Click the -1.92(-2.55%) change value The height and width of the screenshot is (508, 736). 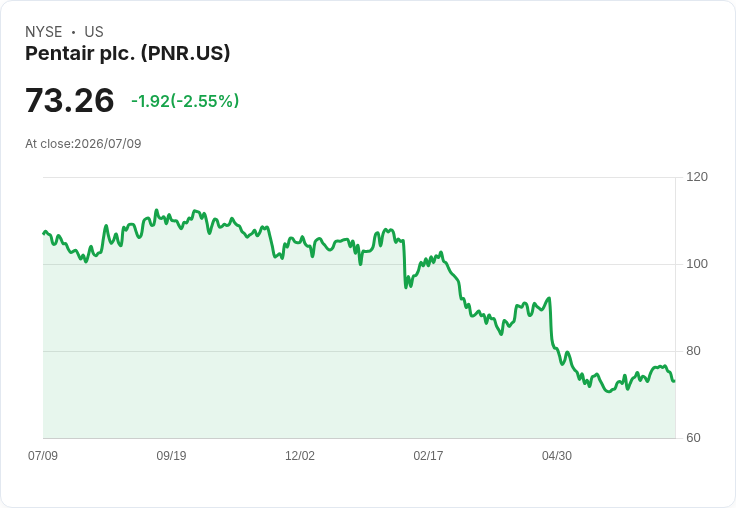pyautogui.click(x=185, y=101)
